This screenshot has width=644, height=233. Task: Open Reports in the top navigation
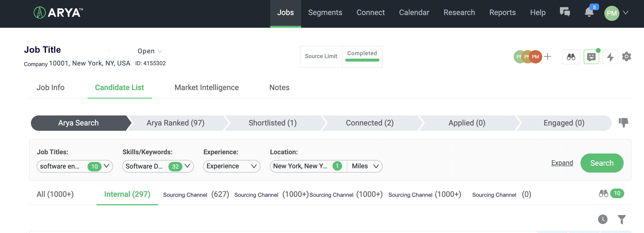(x=502, y=12)
